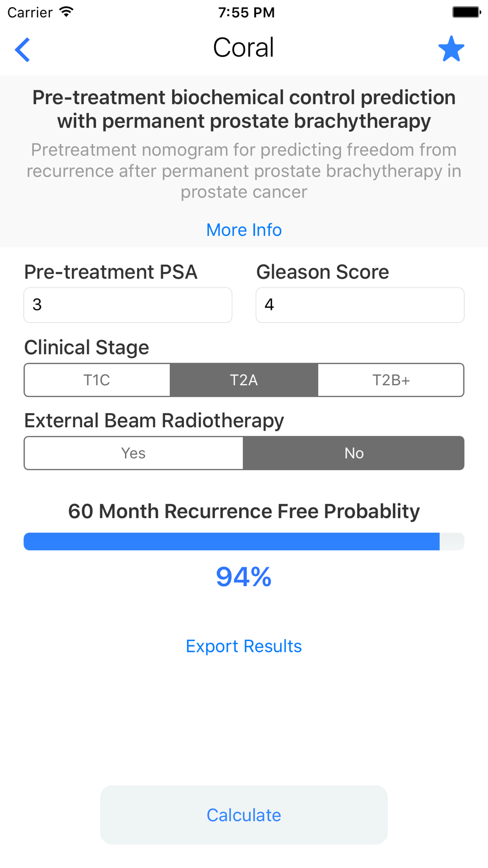Select the T2B+ clinical stage
The width and height of the screenshot is (488, 868).
(391, 380)
